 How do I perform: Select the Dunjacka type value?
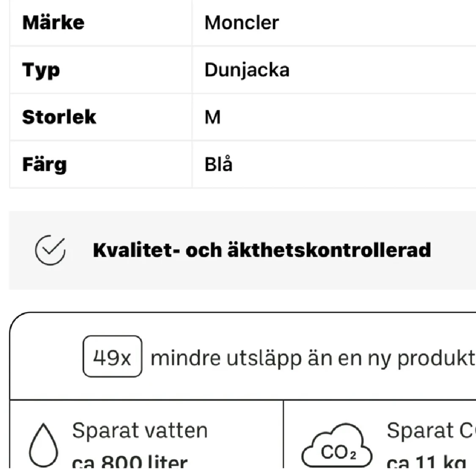247,70
